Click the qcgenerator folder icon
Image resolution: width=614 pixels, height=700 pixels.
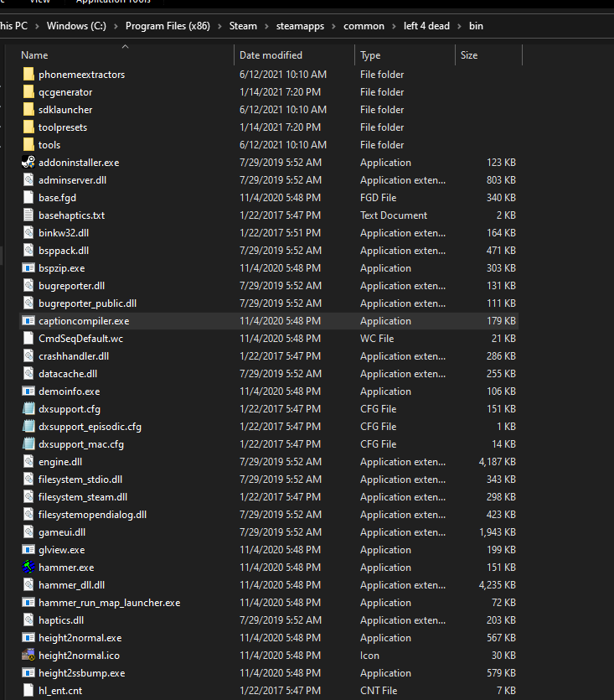click(28, 92)
